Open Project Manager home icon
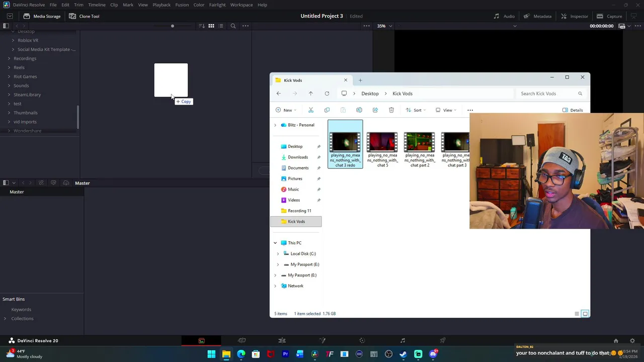The height and width of the screenshot is (362, 644). (x=616, y=340)
